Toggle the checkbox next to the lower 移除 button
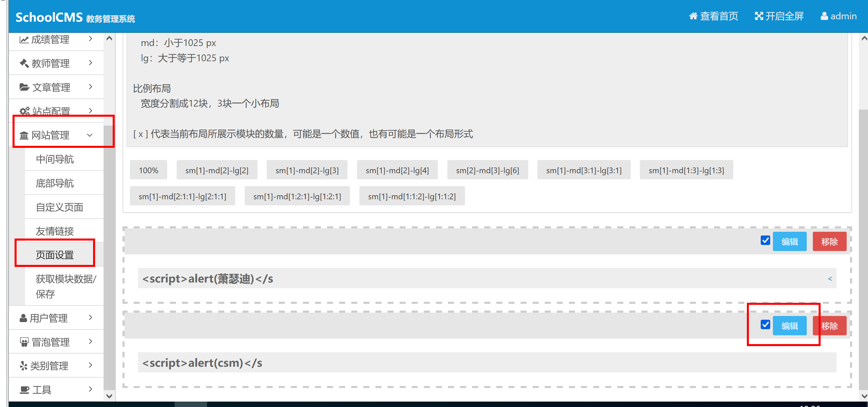Image resolution: width=868 pixels, height=407 pixels. click(x=765, y=325)
